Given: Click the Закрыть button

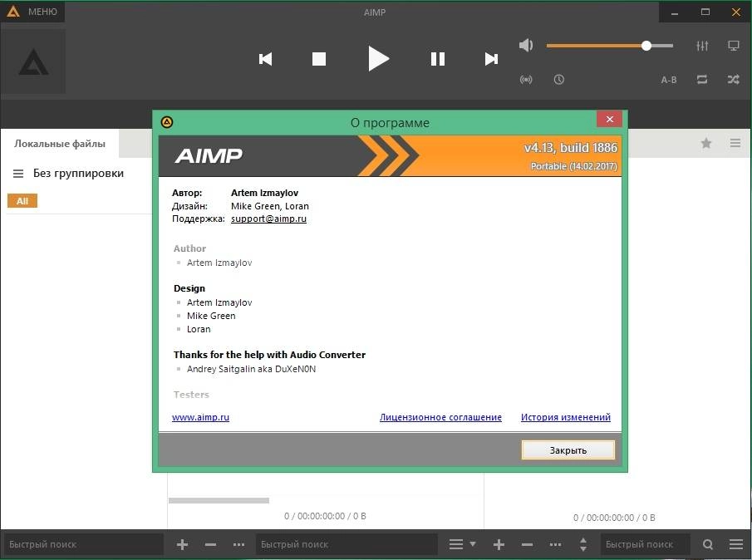Looking at the screenshot, I should tap(568, 450).
